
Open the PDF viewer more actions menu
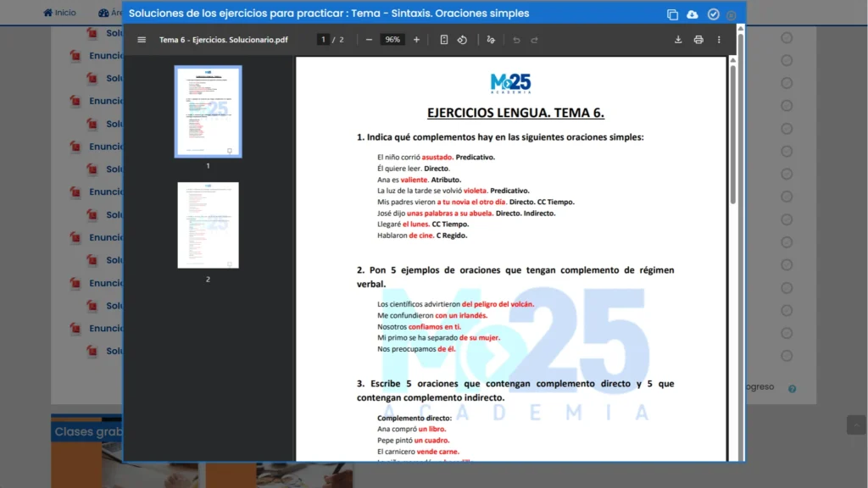719,40
